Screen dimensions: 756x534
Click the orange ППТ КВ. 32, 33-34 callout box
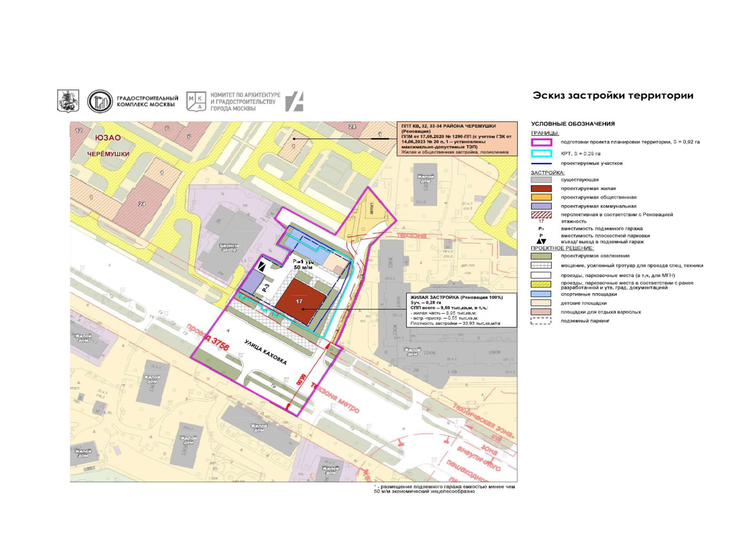coord(457,139)
